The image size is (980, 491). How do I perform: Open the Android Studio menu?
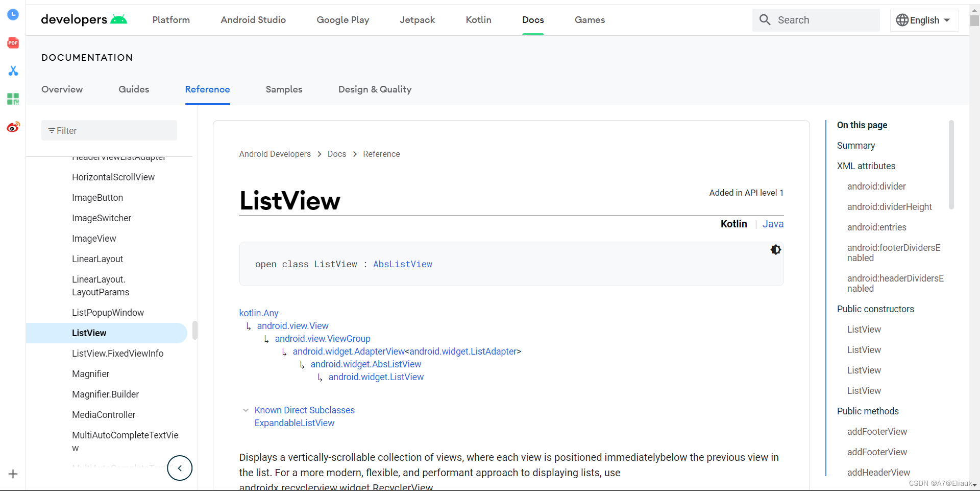[253, 20]
